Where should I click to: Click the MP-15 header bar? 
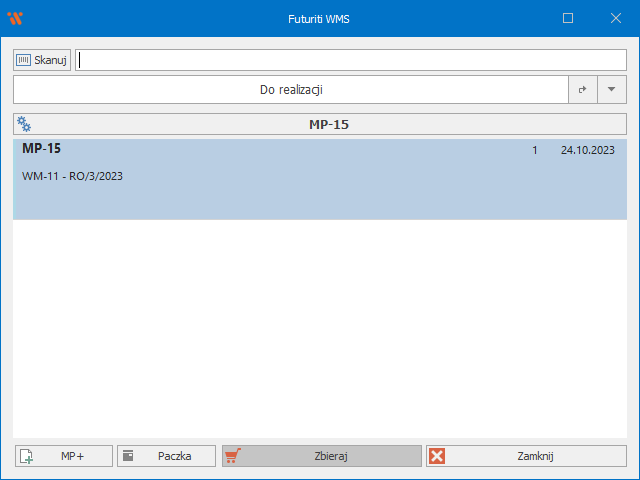(330, 125)
